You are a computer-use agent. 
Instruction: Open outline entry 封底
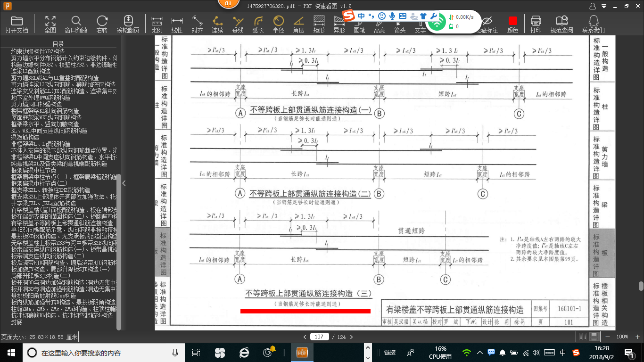click(x=17, y=322)
